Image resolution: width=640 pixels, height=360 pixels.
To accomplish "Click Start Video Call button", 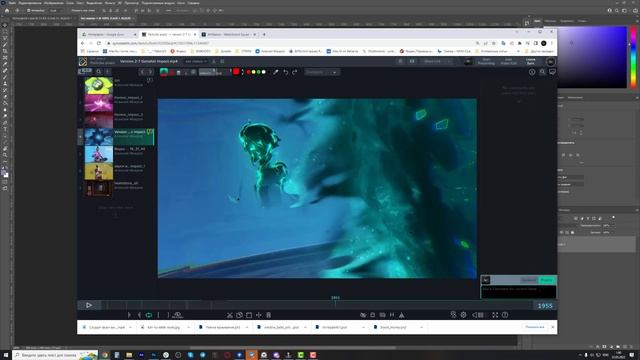I will pyautogui.click(x=509, y=62).
